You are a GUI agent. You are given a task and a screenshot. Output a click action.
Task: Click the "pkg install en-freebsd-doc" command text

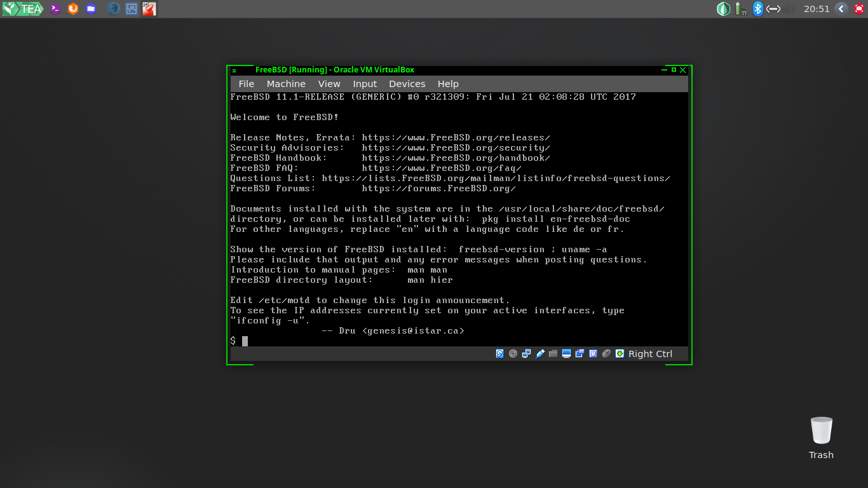point(556,219)
